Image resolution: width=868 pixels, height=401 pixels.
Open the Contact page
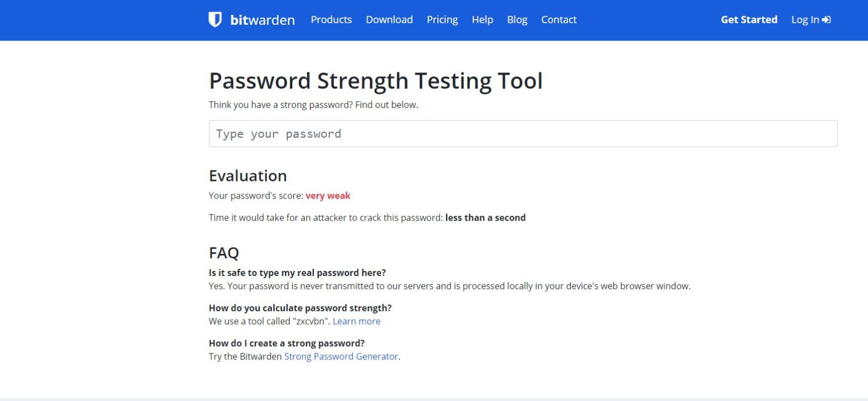559,19
